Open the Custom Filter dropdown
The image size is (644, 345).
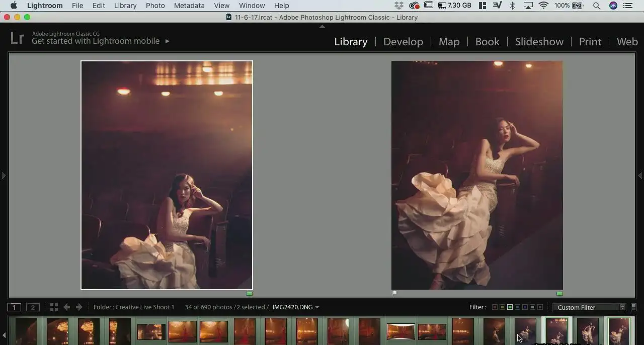pos(589,307)
